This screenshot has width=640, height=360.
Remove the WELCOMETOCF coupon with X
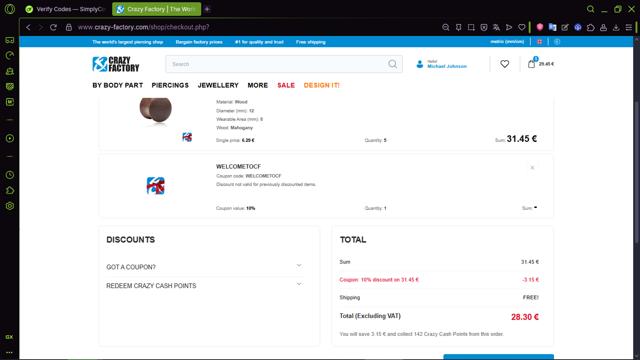(532, 168)
